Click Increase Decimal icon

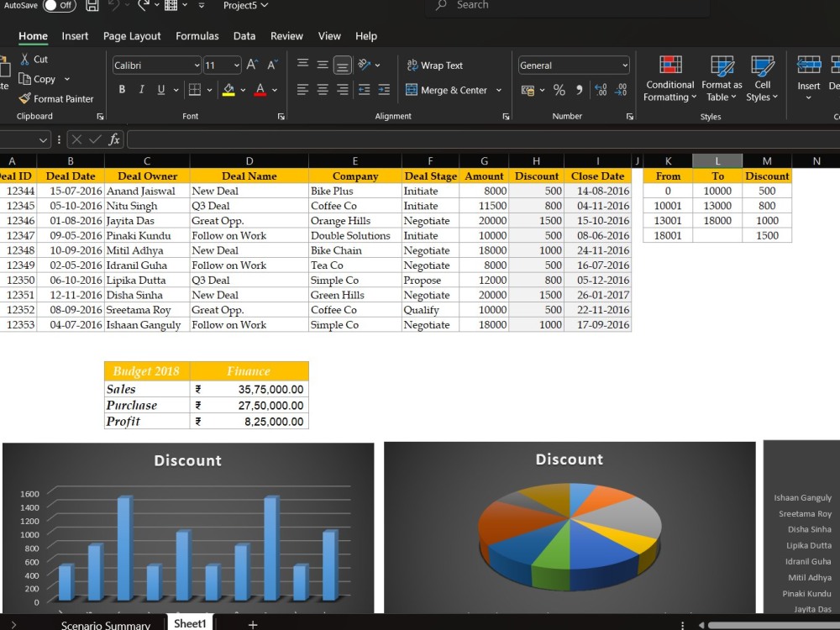[x=601, y=90]
